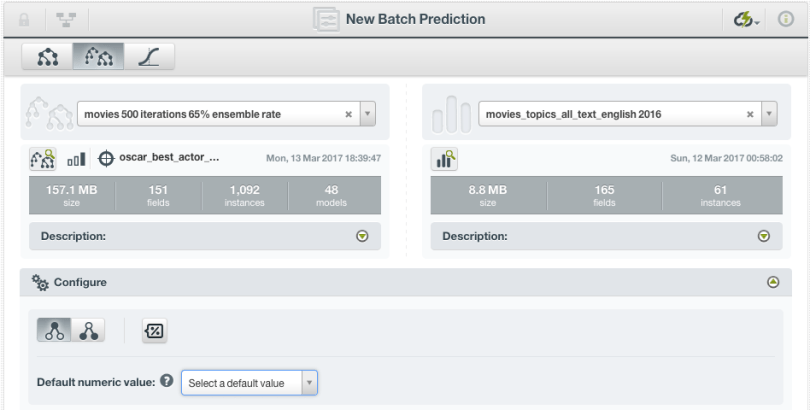The width and height of the screenshot is (810, 410).
Task: Click the bar chart icon beside oscar_best_actor
Action: tap(78, 159)
